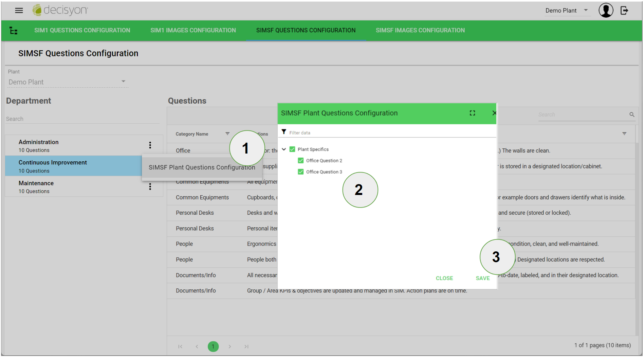644x357 pixels.
Task: Uncheck Office Question 2
Action: coord(301,160)
